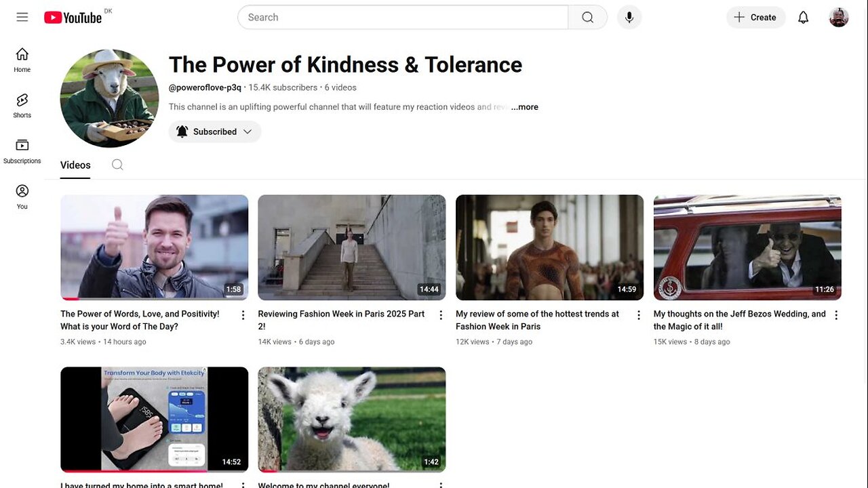Screen dimensions: 868x488
Task: Open My review of hottest trends title
Action: pos(538,320)
